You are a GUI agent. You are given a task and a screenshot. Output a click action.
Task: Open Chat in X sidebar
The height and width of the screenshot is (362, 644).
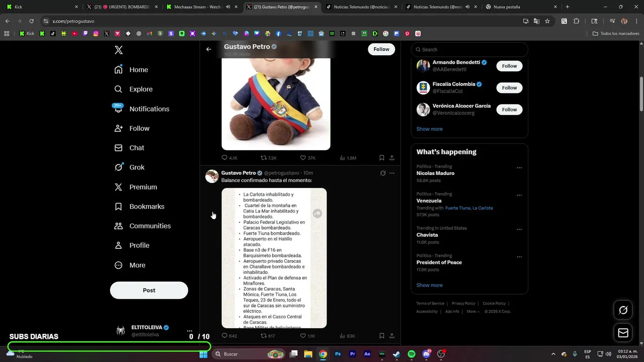(x=129, y=148)
